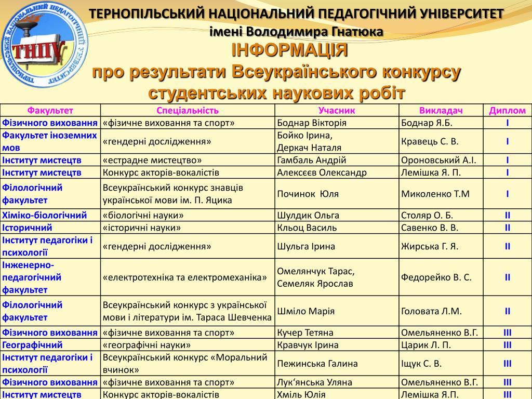
Task: Click the participant cell Лук'янська Уляна
Action: 337,382
